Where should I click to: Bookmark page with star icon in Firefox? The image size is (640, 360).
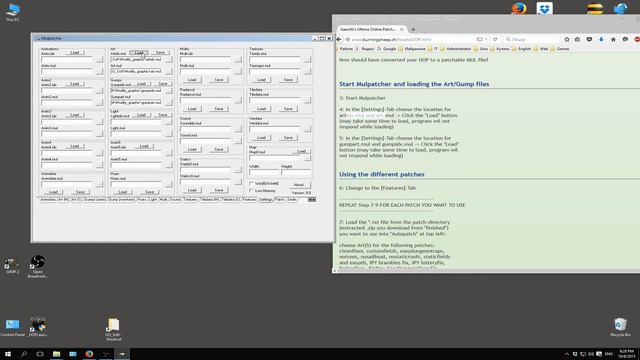point(567,40)
